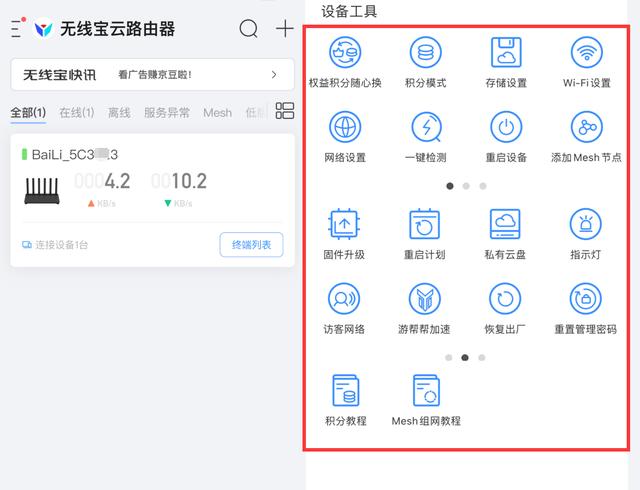Click the 终端列表 button

[251, 245]
